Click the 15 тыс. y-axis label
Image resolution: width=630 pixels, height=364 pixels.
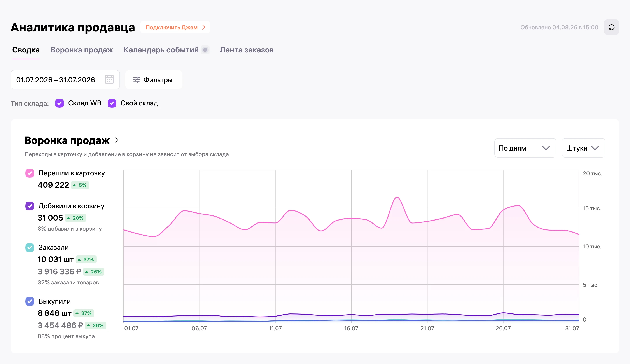tap(592, 208)
